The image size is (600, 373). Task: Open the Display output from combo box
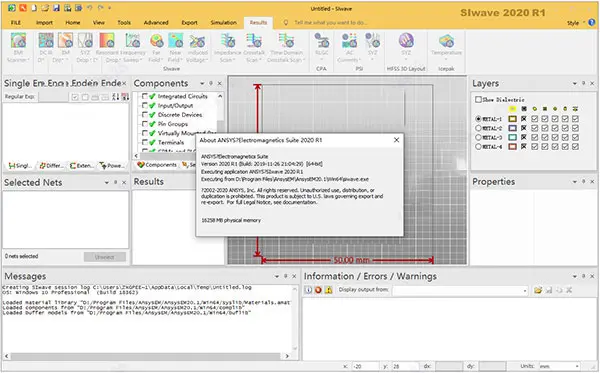460,290
